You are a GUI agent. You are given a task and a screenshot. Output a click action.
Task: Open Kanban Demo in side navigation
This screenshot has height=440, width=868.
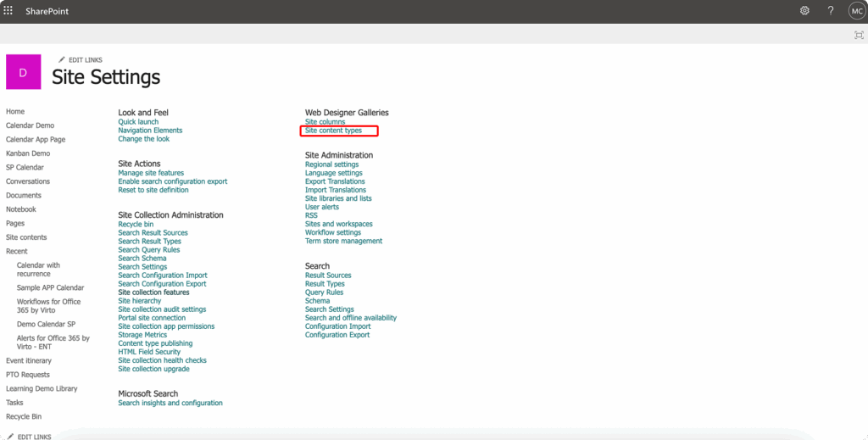28,153
